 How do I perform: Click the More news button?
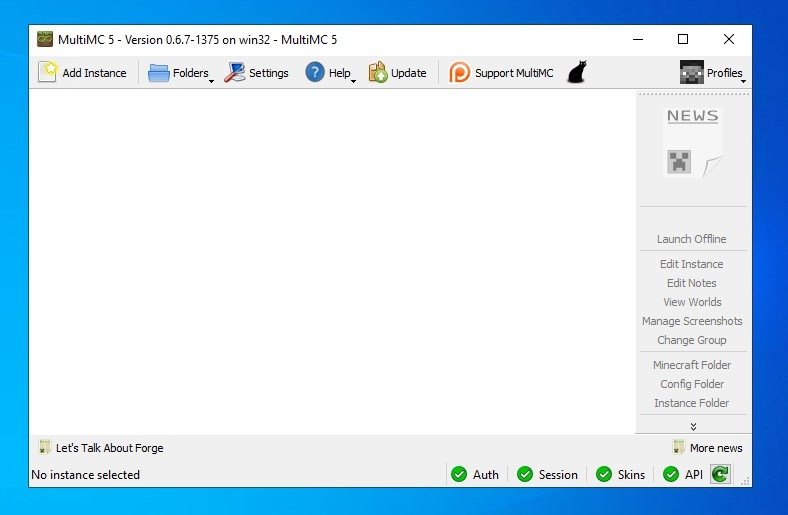pyautogui.click(x=708, y=448)
